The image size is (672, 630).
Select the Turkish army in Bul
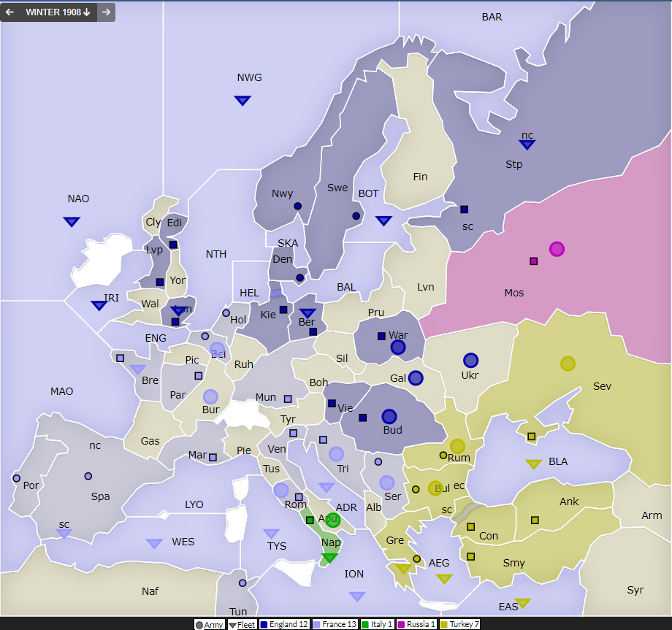tap(435, 488)
